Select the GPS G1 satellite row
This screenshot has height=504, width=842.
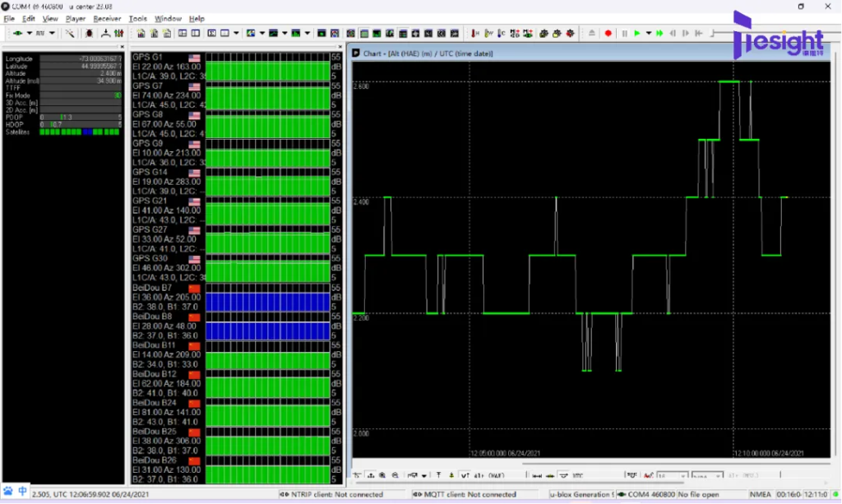pyautogui.click(x=237, y=67)
